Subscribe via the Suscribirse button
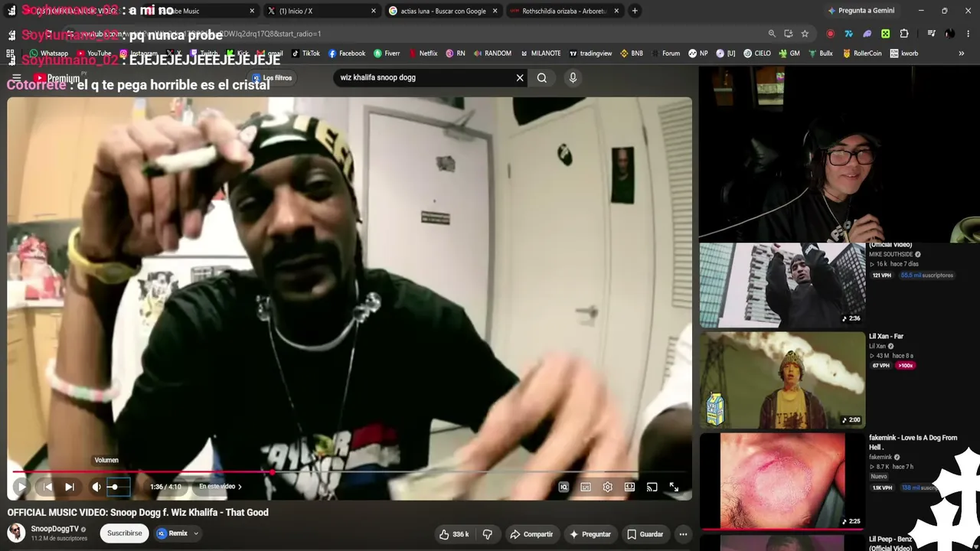 click(x=125, y=533)
